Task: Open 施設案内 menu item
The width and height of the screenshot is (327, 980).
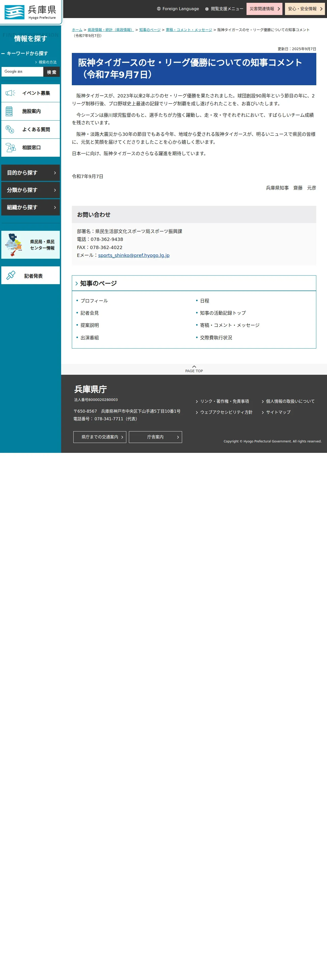Action: pos(31,111)
